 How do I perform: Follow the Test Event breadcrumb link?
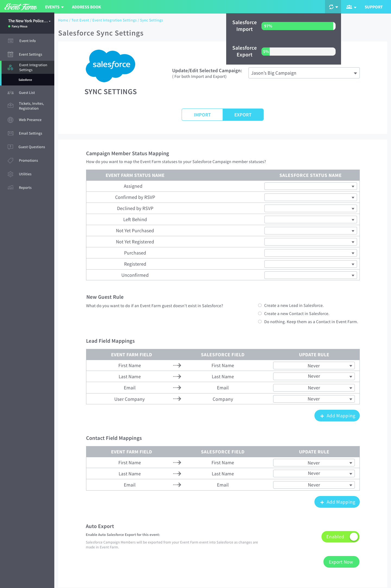pyautogui.click(x=80, y=20)
